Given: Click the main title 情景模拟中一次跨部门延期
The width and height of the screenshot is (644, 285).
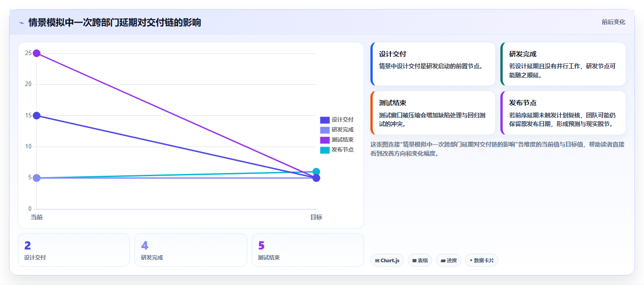Looking at the screenshot, I should (115, 22).
